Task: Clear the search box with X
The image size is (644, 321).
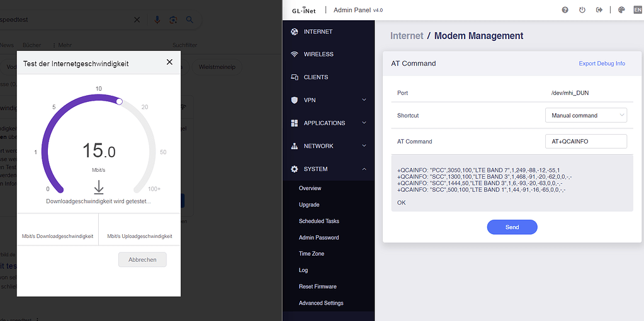Action: pos(137,20)
